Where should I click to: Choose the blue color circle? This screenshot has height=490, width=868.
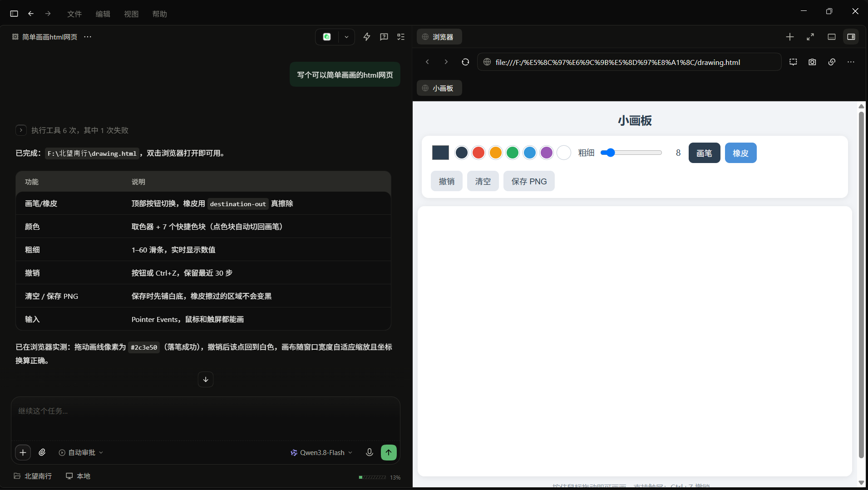click(x=530, y=153)
